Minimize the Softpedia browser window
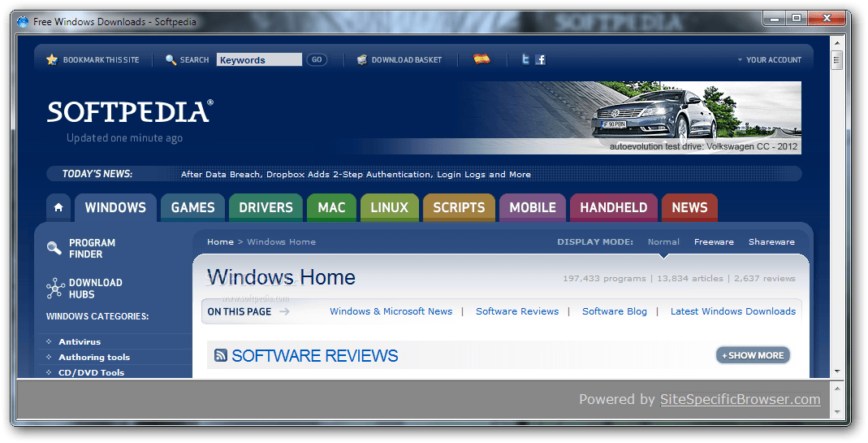 775,19
